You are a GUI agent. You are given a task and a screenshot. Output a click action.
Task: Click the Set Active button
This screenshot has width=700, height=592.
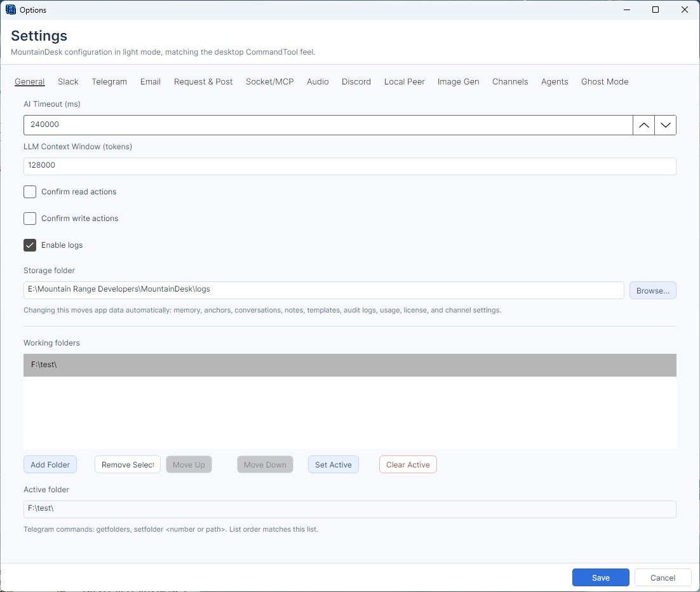pos(333,464)
